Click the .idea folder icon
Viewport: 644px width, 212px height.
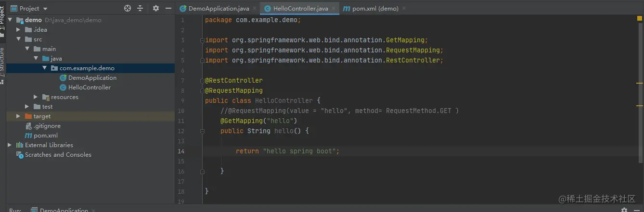pos(28,29)
